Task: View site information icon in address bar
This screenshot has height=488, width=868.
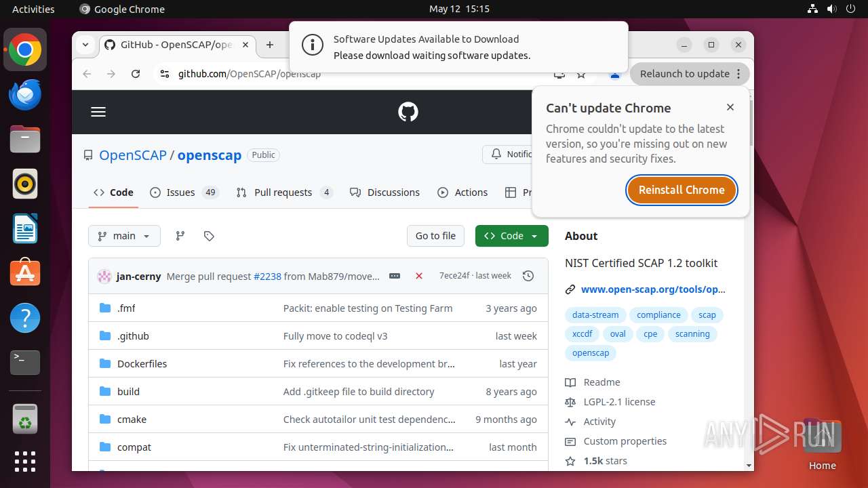Action: pos(164,74)
